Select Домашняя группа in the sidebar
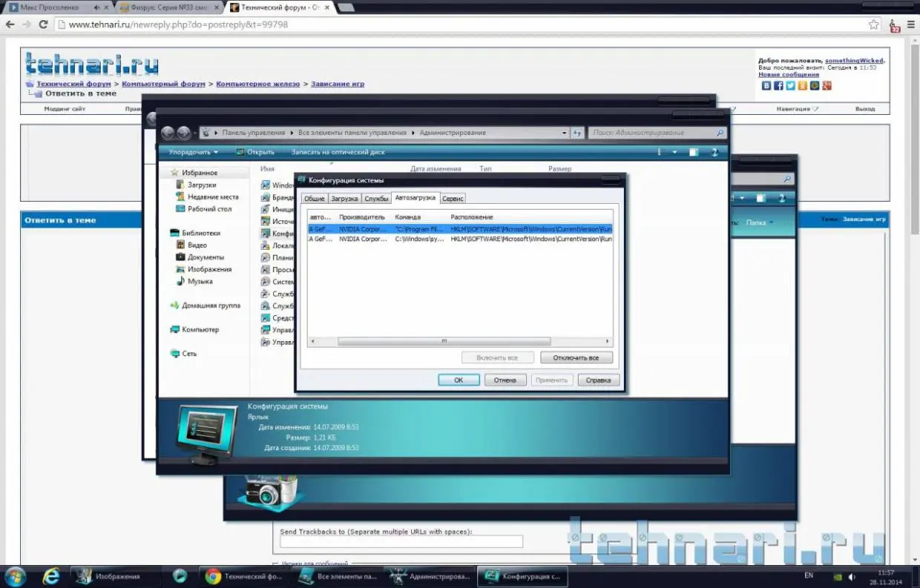 point(211,305)
